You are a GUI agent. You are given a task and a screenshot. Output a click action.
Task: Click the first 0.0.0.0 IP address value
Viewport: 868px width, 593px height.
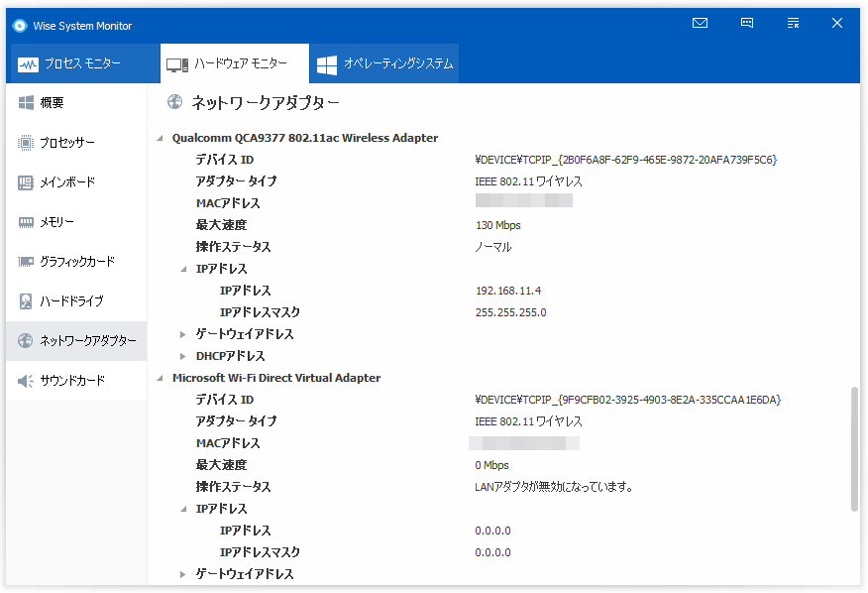(492, 531)
